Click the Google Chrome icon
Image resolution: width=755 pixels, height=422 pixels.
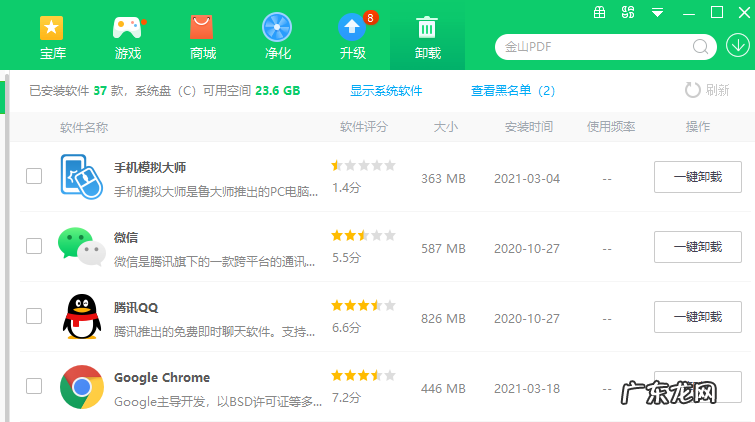(82, 387)
